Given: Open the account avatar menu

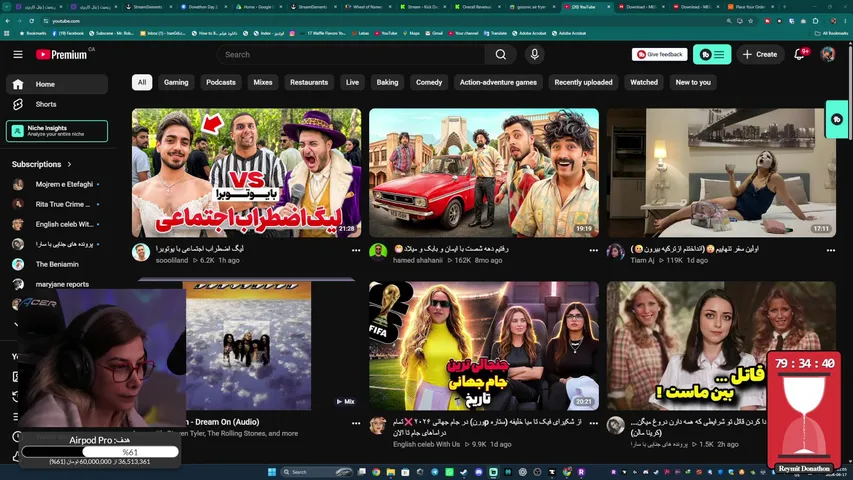Looking at the screenshot, I should (827, 54).
